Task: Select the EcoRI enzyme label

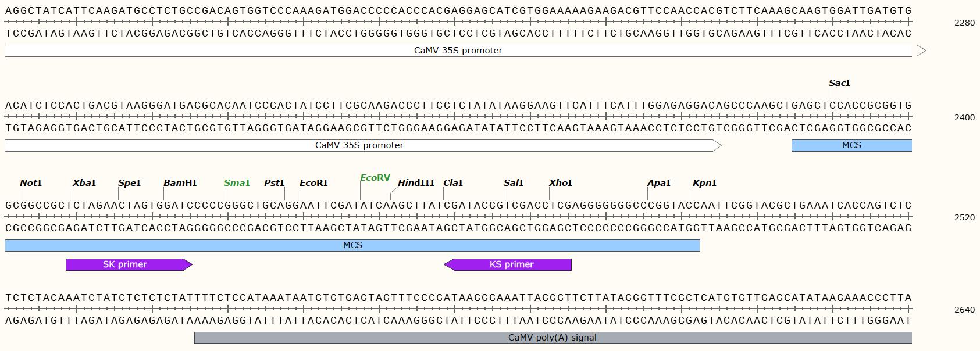Action: click(x=313, y=183)
